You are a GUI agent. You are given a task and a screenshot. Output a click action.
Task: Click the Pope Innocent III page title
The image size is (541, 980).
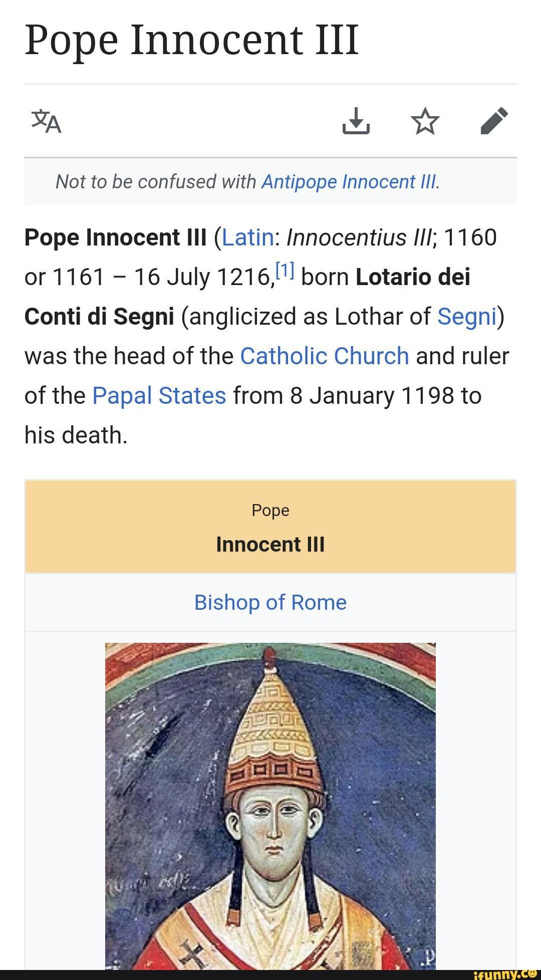coord(192,40)
